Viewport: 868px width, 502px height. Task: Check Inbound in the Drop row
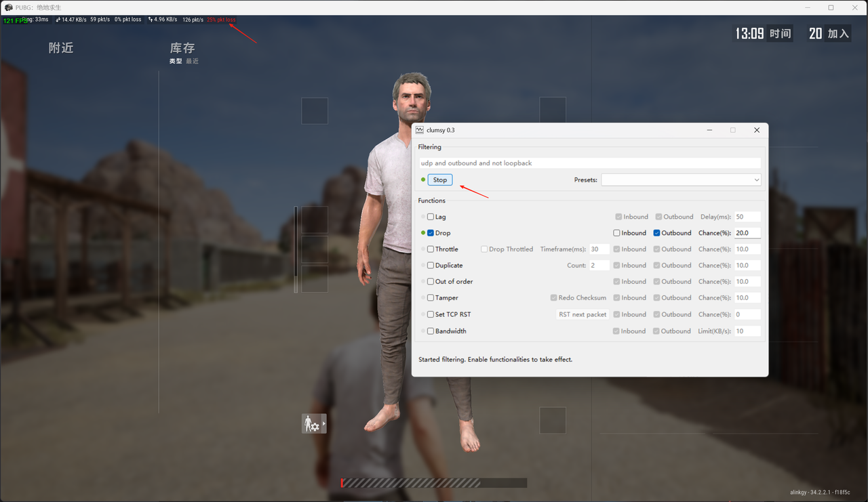coord(616,233)
